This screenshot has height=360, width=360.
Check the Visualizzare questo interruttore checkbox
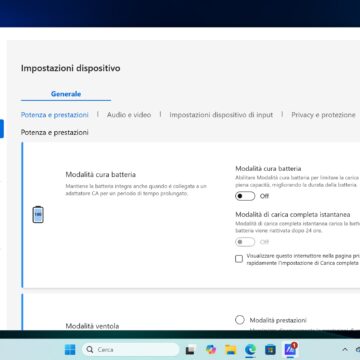click(239, 259)
